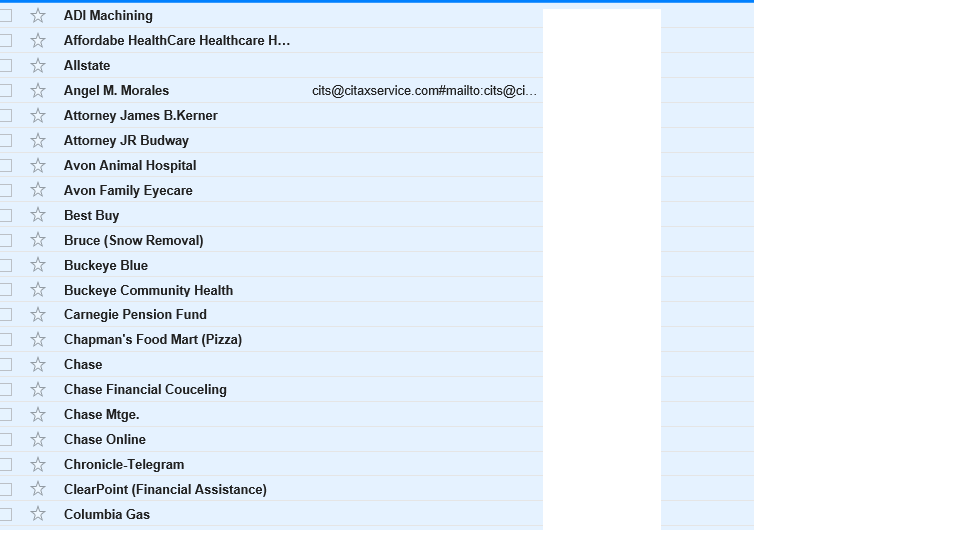Open Bruce (Snow Removal) contact
This screenshot has height=540, width=960.
[x=133, y=241]
